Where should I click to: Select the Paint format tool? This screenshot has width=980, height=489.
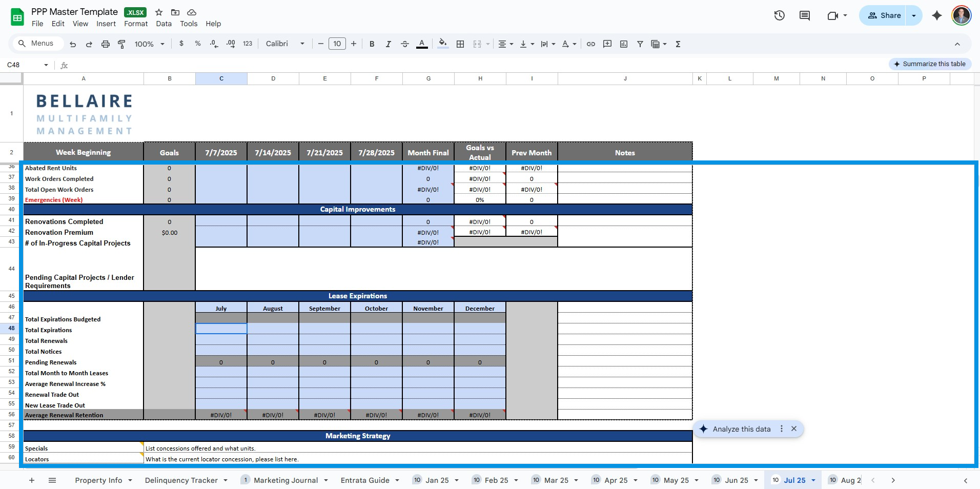[121, 44]
